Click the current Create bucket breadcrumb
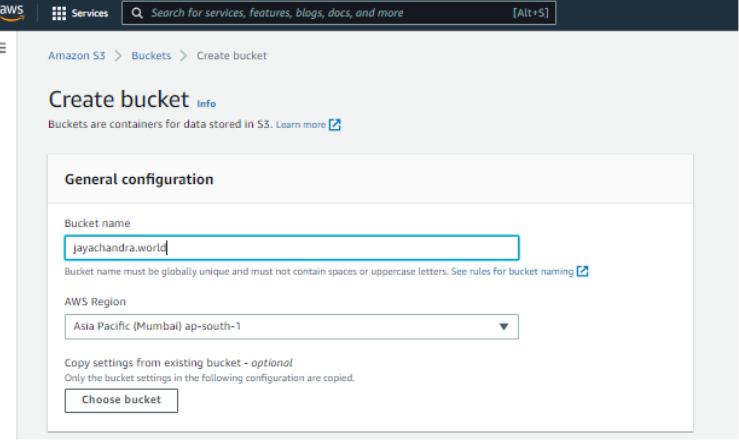 [232, 56]
